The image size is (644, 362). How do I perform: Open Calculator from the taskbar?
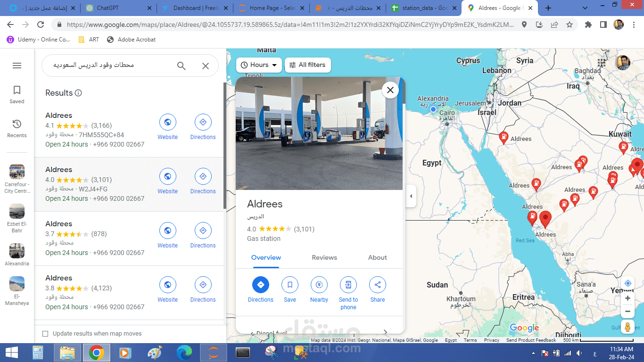(38, 353)
